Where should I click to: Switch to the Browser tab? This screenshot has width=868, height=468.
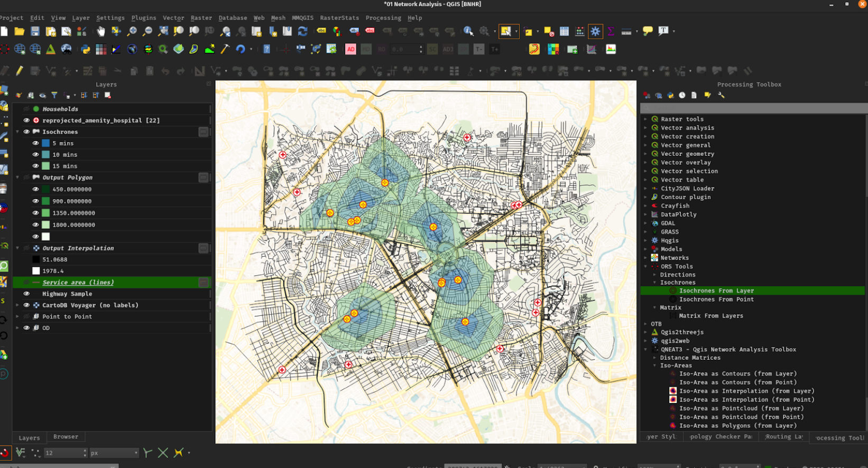click(x=66, y=437)
